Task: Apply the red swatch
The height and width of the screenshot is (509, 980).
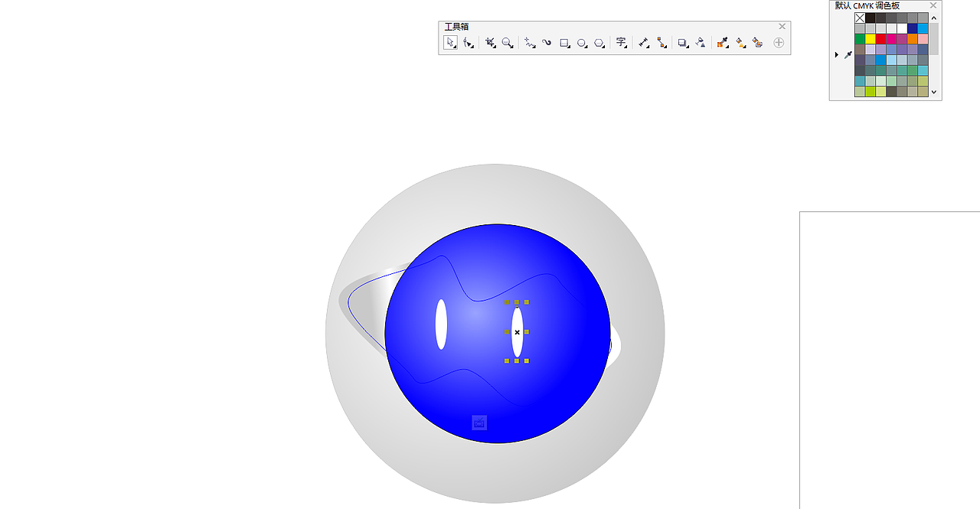Action: (881, 39)
